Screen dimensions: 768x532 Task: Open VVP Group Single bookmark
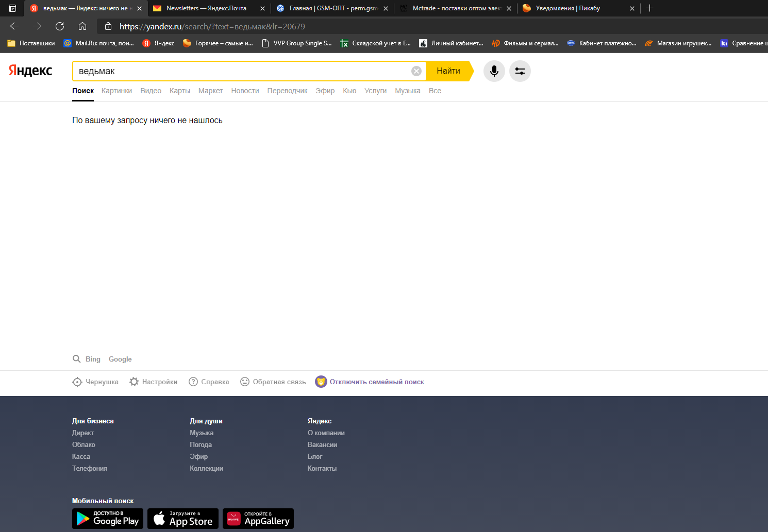(297, 43)
